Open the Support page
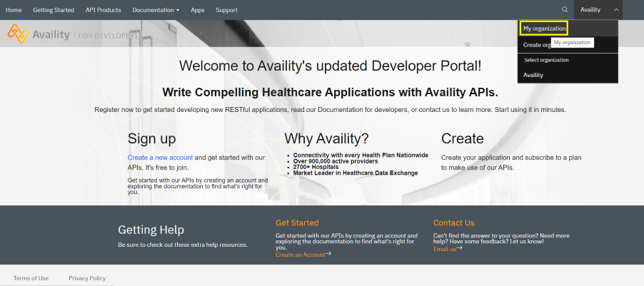This screenshot has width=644, height=286. (227, 10)
